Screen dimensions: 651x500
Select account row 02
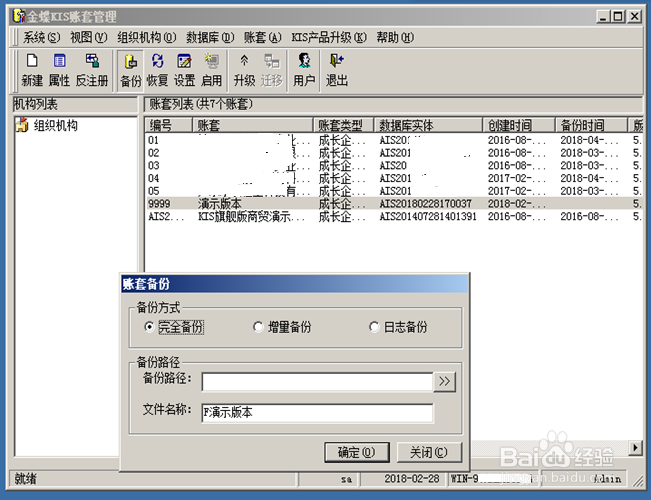click(x=394, y=153)
